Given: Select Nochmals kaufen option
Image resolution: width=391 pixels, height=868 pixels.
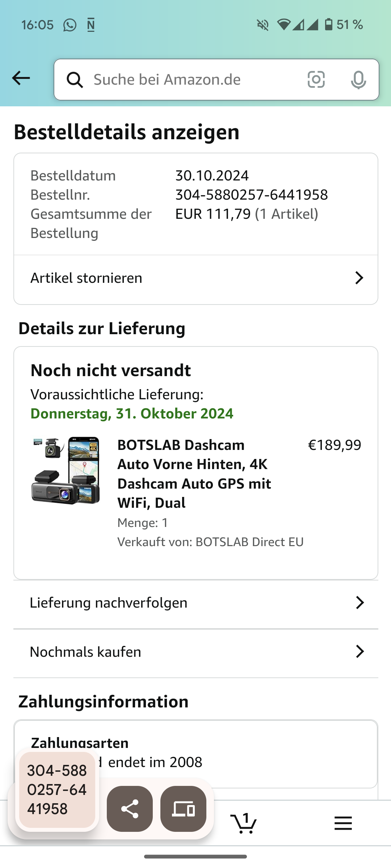Looking at the screenshot, I should click(85, 652).
